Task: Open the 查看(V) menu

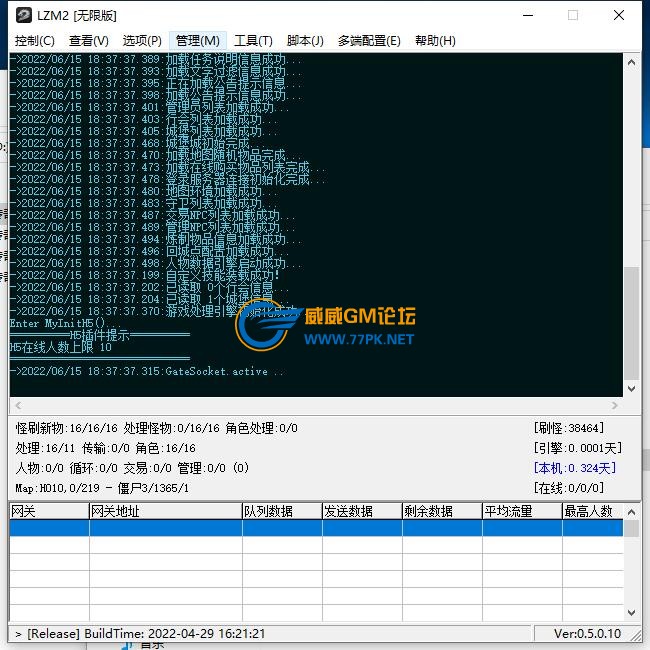Action: click(89, 41)
